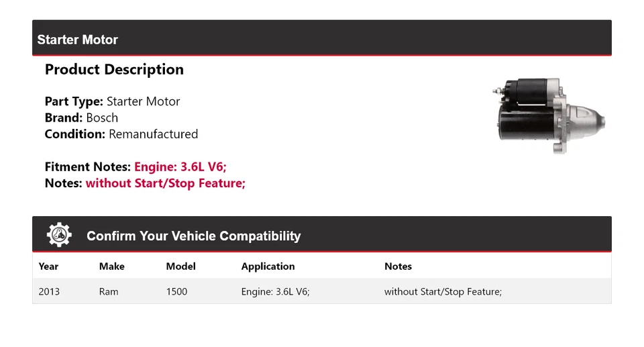The width and height of the screenshot is (644, 347).
Task: Select the 1500 model cell
Action: (x=176, y=291)
